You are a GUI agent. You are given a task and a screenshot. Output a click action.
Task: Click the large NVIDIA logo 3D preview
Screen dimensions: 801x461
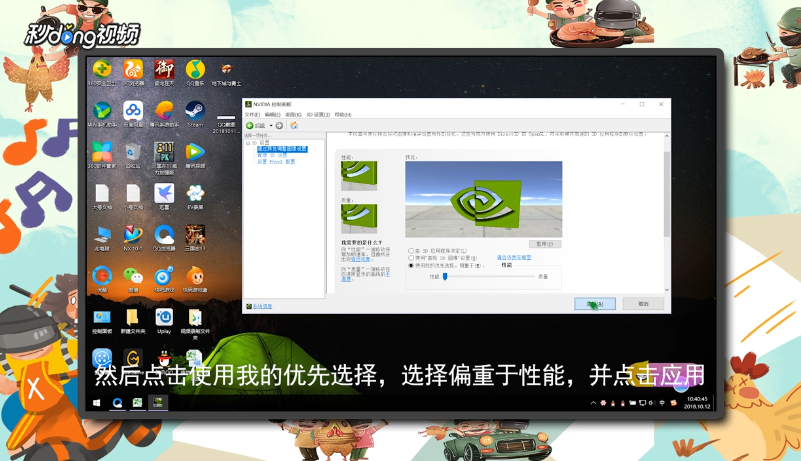[x=483, y=199]
